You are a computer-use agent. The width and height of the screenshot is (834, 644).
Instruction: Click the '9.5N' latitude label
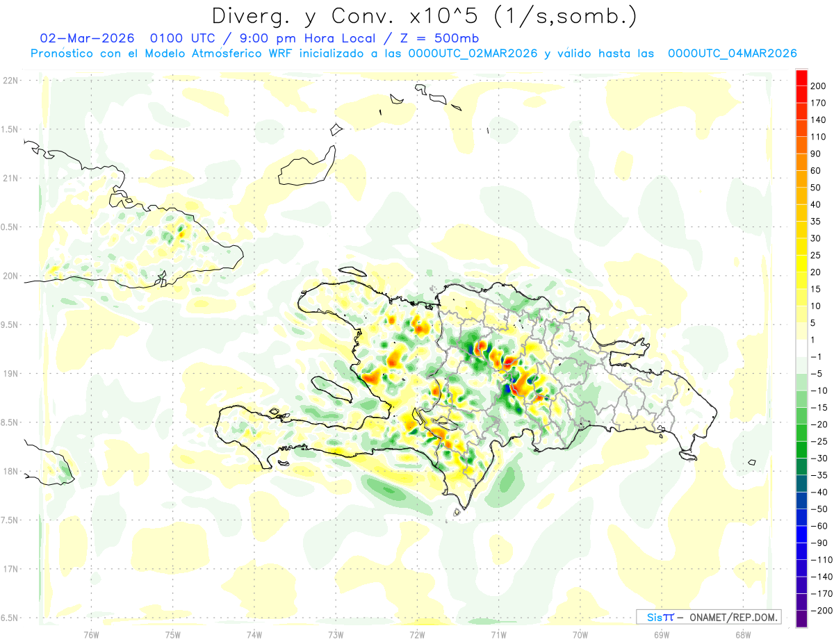click(x=10, y=324)
